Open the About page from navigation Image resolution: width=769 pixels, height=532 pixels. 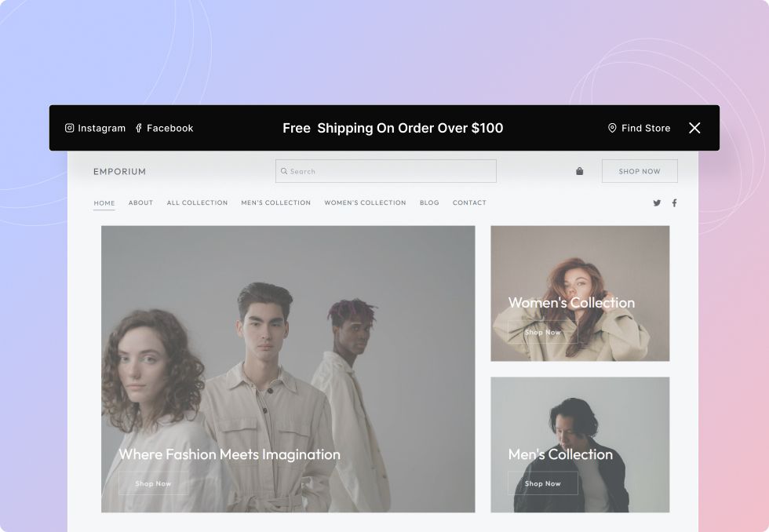click(140, 203)
